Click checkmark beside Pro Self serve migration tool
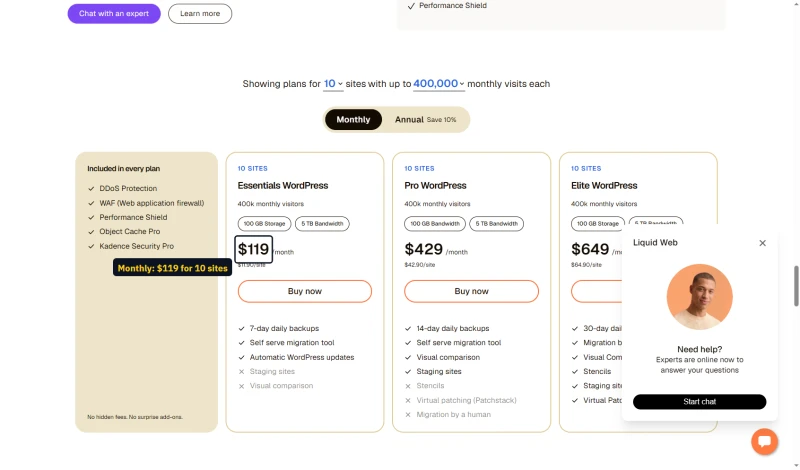This screenshot has height=470, width=800. click(408, 343)
